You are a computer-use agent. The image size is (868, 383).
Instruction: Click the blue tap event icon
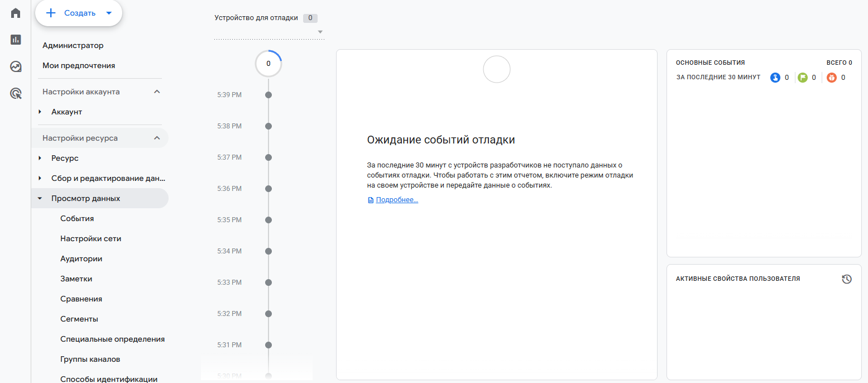[x=775, y=78]
